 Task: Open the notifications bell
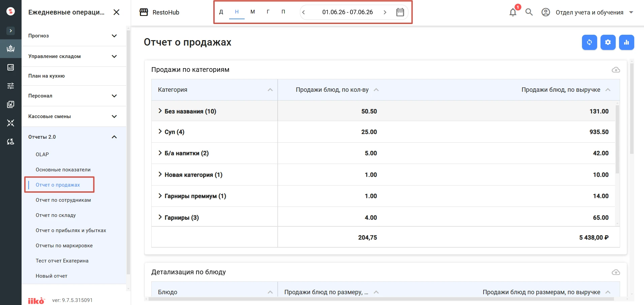click(x=513, y=12)
